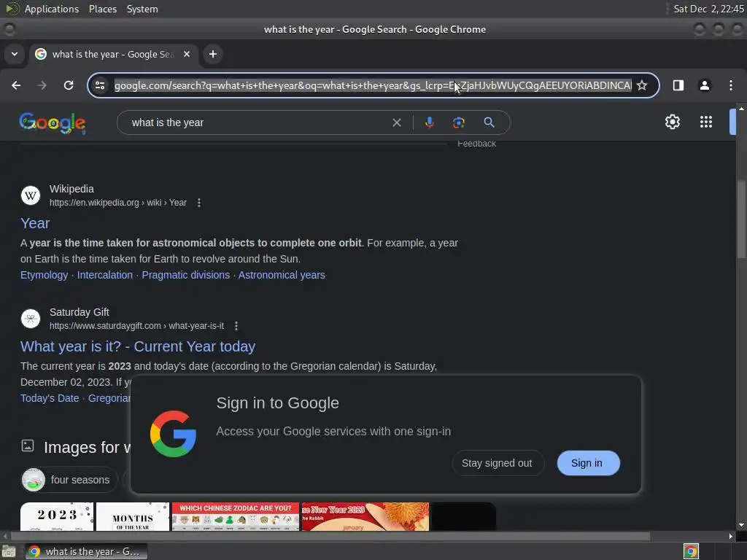The height and width of the screenshot is (560, 747).
Task: Open the Places menu
Action: click(103, 9)
